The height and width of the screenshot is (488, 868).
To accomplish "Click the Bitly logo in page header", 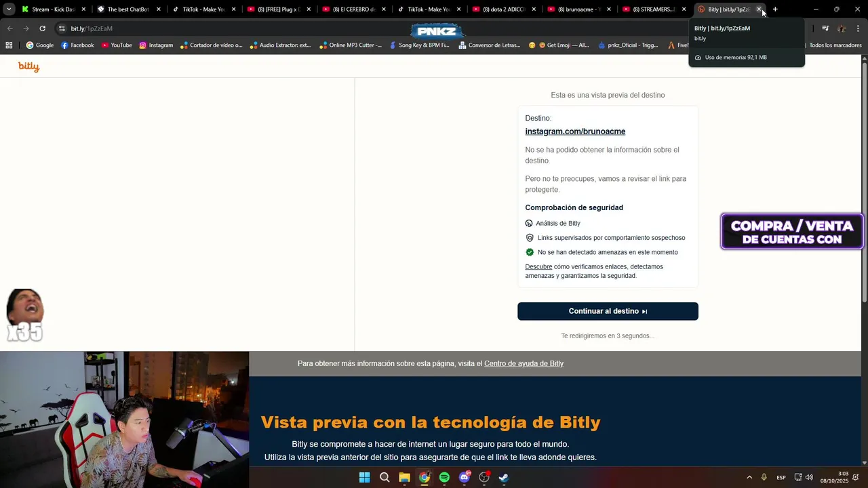I will 28,66.
